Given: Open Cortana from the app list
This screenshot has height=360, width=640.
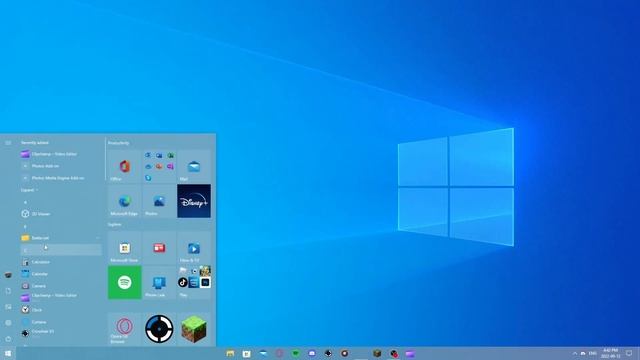Looking at the screenshot, I should (x=61, y=322).
